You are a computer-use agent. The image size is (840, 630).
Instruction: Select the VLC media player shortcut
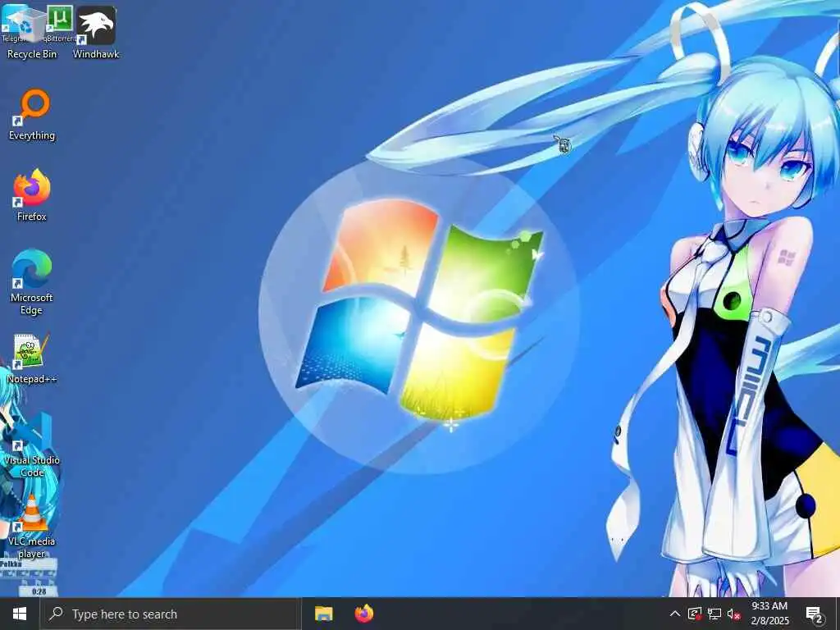(32, 526)
